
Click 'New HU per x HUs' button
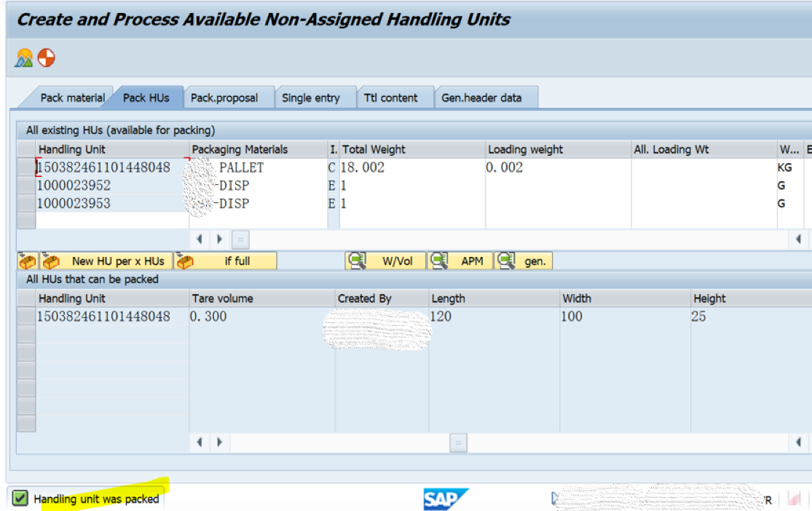tap(106, 261)
